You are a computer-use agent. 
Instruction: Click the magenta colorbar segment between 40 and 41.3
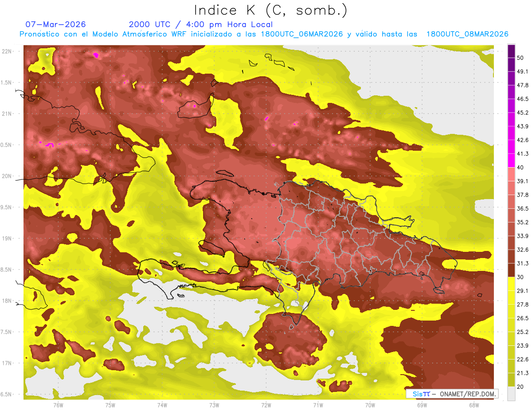click(x=511, y=161)
